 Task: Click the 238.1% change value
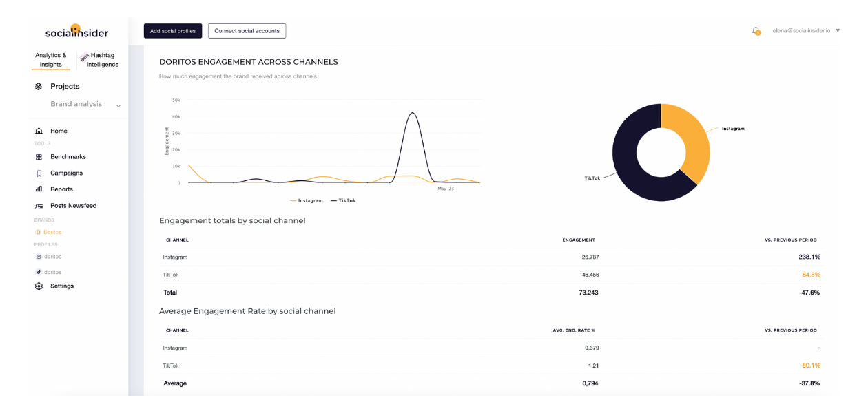[x=809, y=257]
